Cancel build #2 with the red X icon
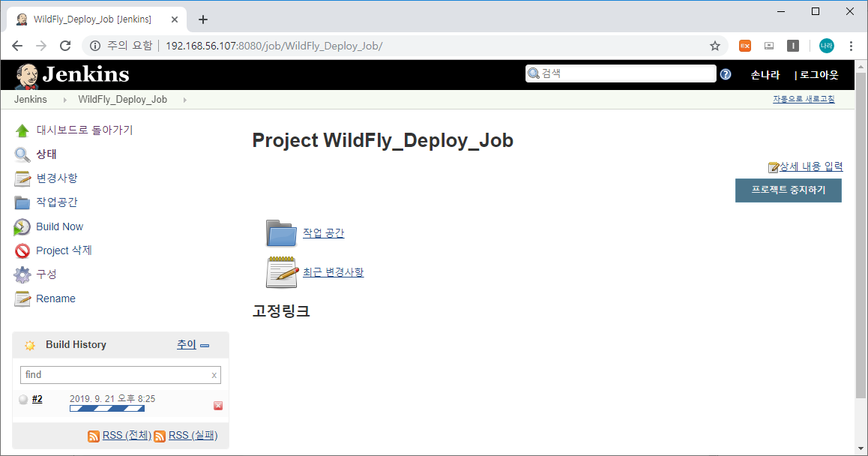868x456 pixels. coord(218,406)
